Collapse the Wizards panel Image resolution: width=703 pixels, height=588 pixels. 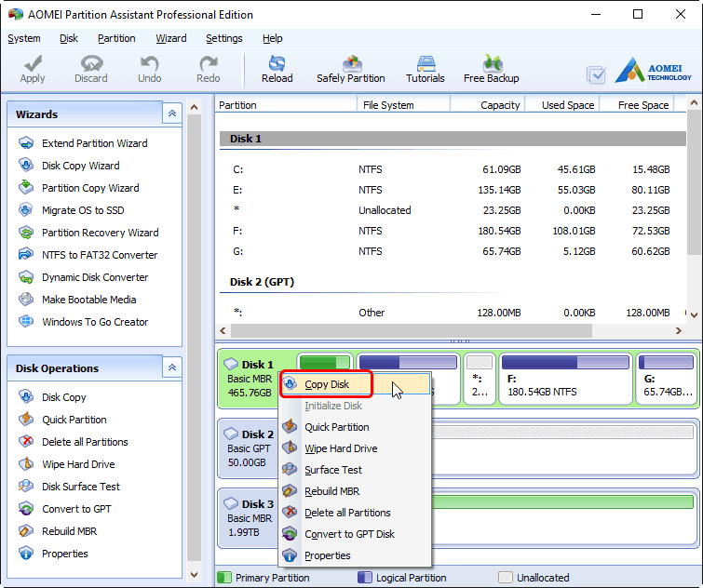tap(172, 114)
